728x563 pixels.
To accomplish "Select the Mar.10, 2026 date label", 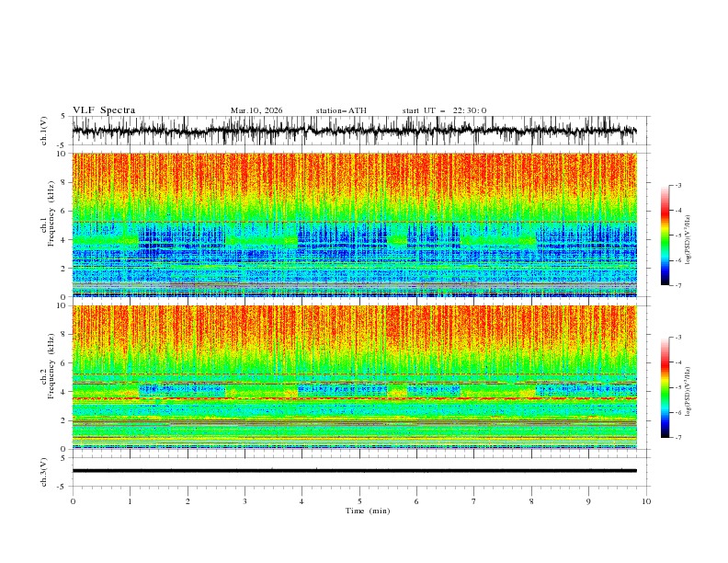I will coord(256,110).
